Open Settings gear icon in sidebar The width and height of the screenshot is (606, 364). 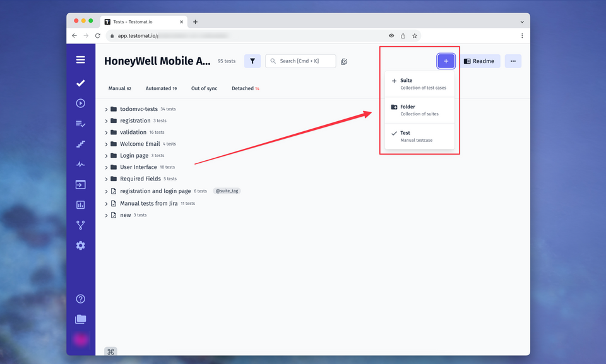pyautogui.click(x=80, y=245)
